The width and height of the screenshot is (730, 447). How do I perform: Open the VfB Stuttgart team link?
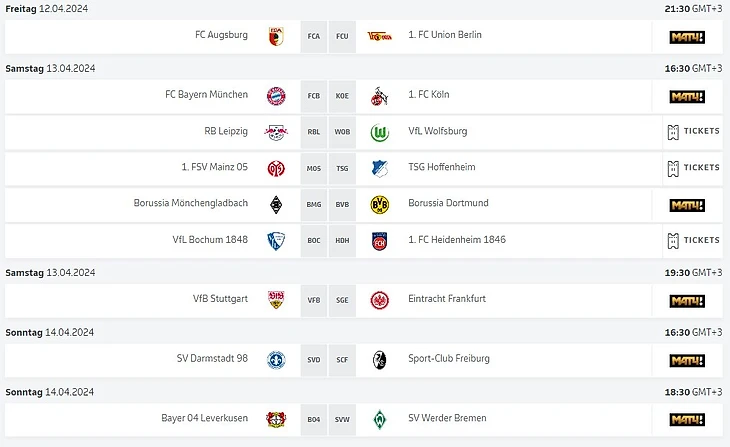click(x=220, y=299)
